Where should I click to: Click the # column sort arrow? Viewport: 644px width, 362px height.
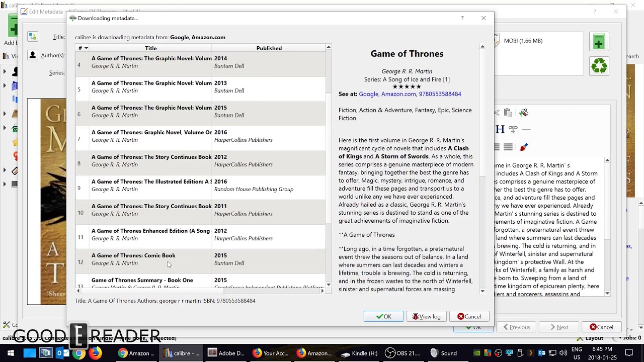pyautogui.click(x=86, y=48)
